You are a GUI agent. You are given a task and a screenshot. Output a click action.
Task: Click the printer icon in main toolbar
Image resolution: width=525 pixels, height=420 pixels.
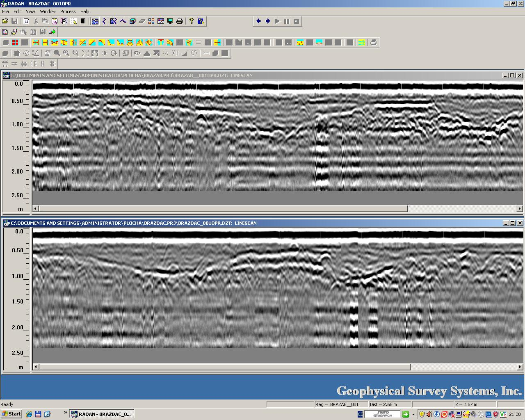pos(180,21)
